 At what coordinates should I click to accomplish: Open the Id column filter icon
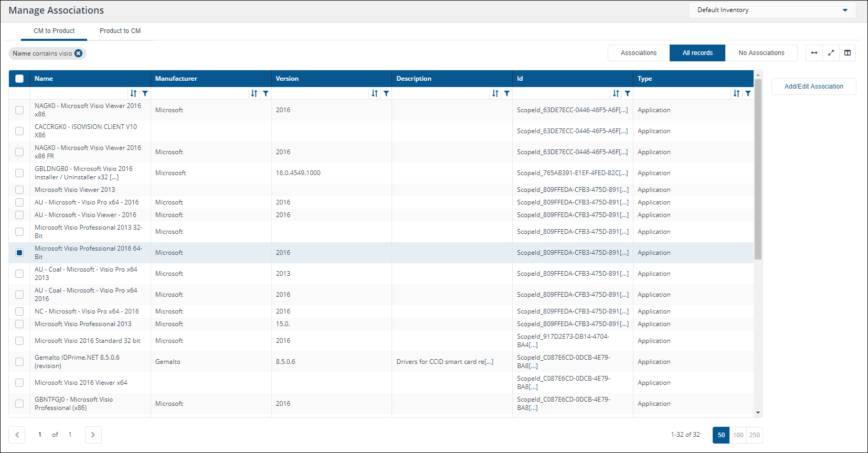tap(627, 93)
